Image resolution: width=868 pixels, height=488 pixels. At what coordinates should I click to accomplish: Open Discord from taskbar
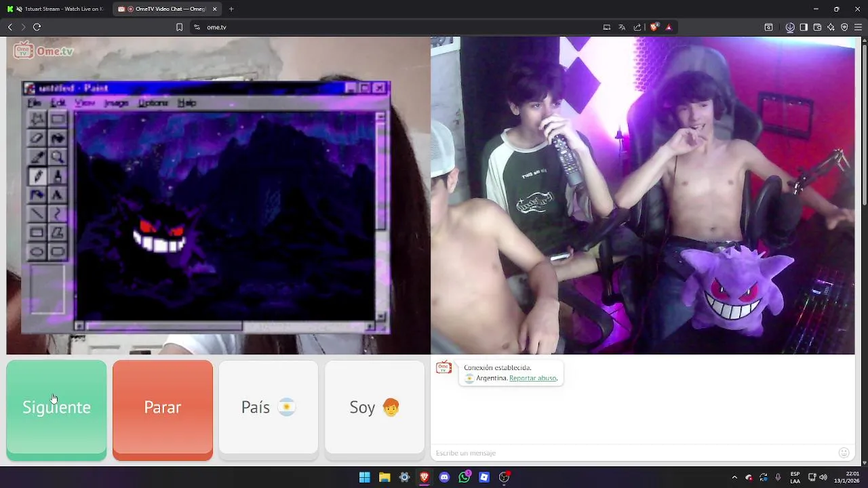pos(444,477)
